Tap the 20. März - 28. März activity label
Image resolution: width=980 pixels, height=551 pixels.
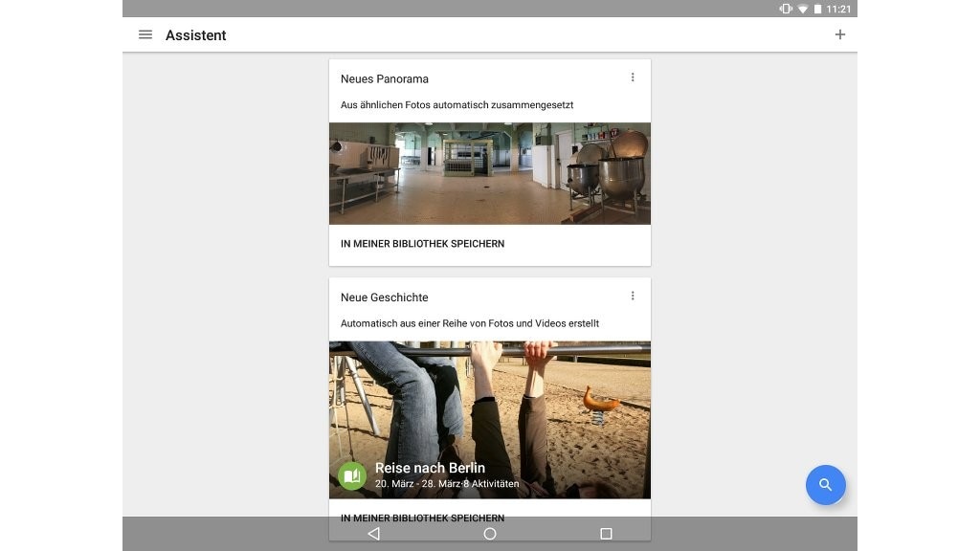pyautogui.click(x=446, y=483)
